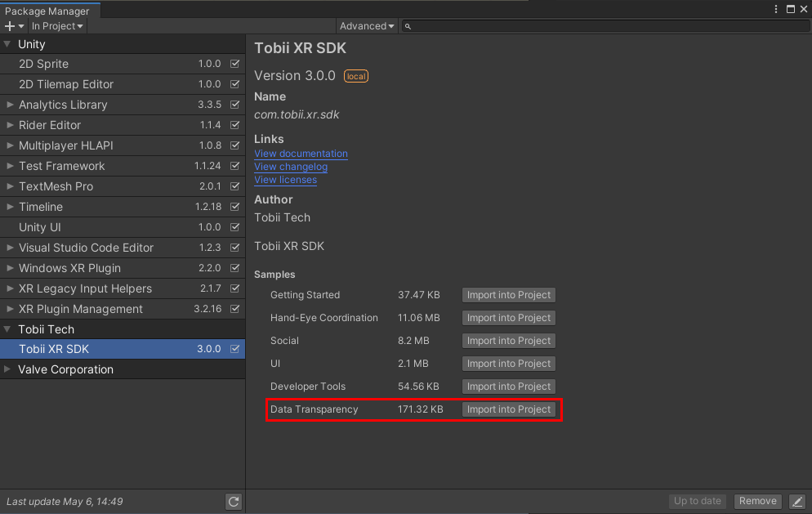The width and height of the screenshot is (812, 514).
Task: Select Windows XR Plugin in the package list
Action: [x=123, y=268]
